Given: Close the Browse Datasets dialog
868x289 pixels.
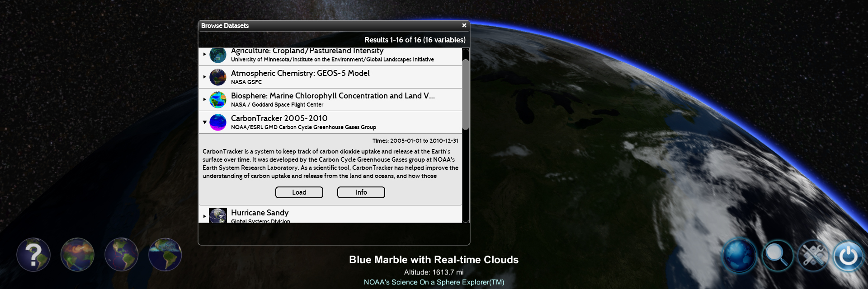Looking at the screenshot, I should [x=464, y=26].
